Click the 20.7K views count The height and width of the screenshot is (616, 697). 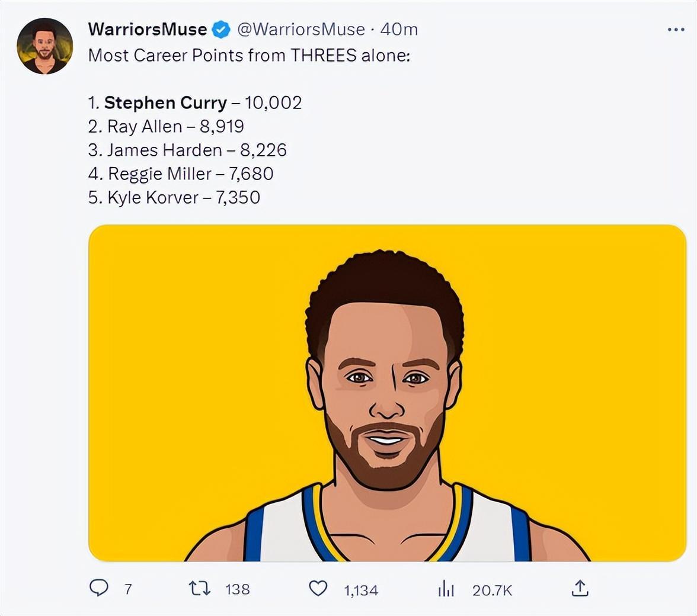pyautogui.click(x=492, y=590)
